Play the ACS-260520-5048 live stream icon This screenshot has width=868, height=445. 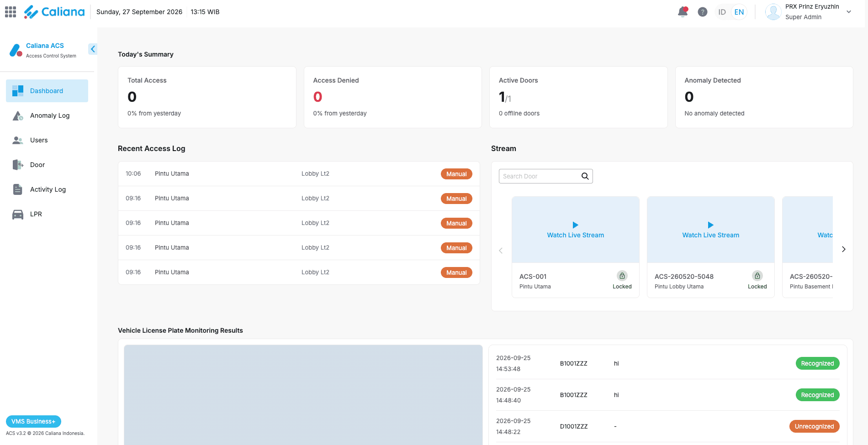pyautogui.click(x=711, y=225)
